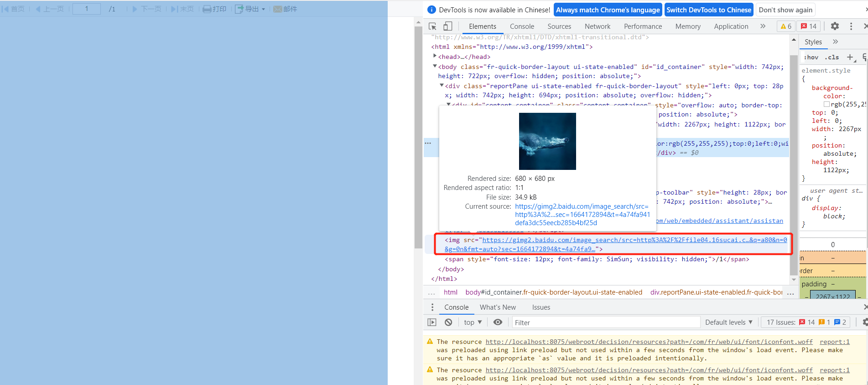Select the Styles pane tab
Image resolution: width=868 pixels, height=385 pixels.
point(813,42)
